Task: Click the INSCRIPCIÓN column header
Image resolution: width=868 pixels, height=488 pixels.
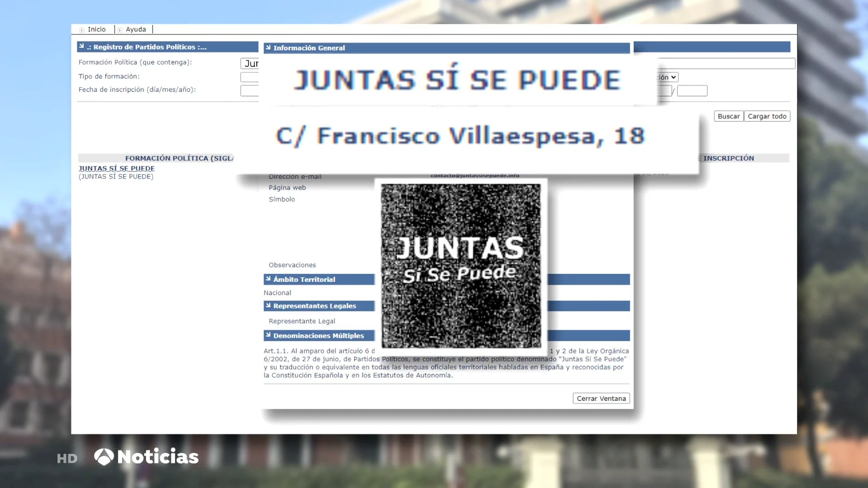Action: [728, 158]
